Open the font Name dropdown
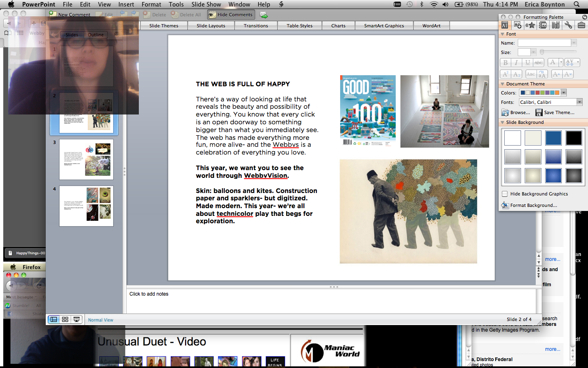Image resolution: width=588 pixels, height=368 pixels. (574, 43)
